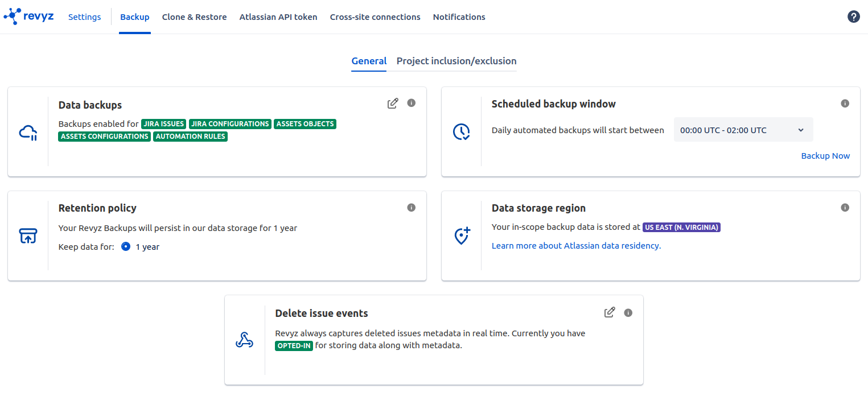This screenshot has height=396, width=868.
Task: Show info for Scheduled backup window
Action: 845,104
